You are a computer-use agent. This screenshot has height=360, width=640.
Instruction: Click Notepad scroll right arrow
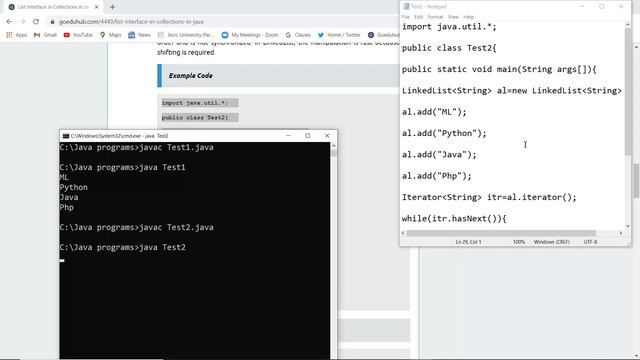click(x=621, y=233)
